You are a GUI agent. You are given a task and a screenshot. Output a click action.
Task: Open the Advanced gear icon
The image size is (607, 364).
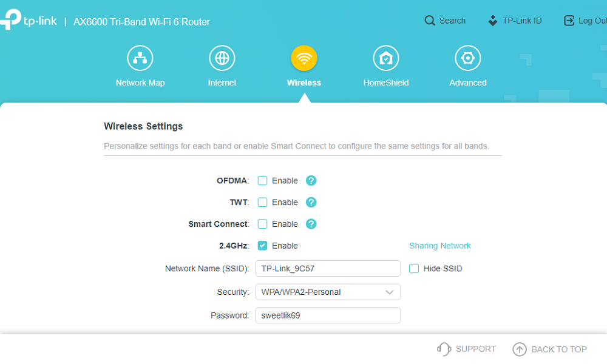pyautogui.click(x=467, y=58)
